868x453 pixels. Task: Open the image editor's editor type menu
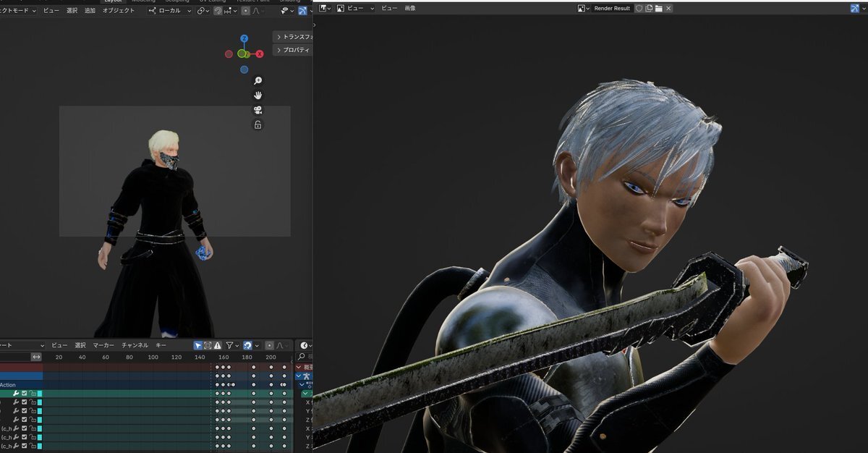click(325, 8)
